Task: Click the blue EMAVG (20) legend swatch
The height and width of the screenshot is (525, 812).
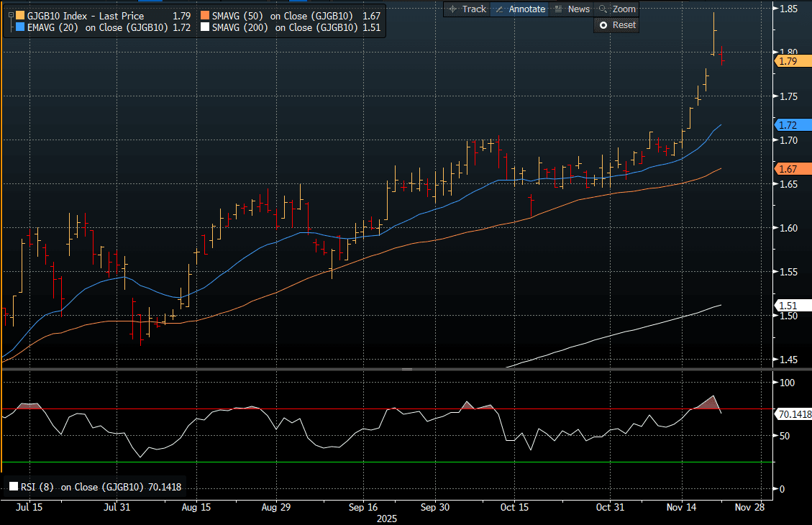Action: tap(19, 29)
